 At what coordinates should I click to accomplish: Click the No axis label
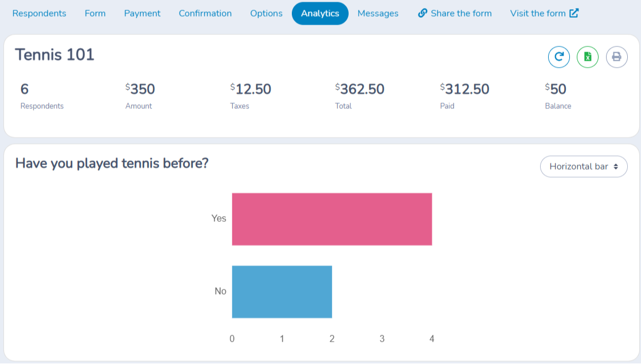pos(220,291)
